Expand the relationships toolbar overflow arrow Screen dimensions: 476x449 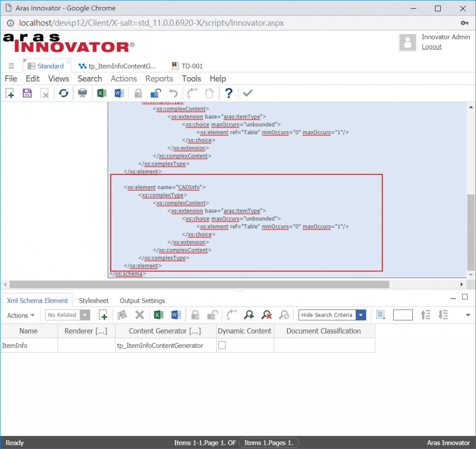coord(468,315)
